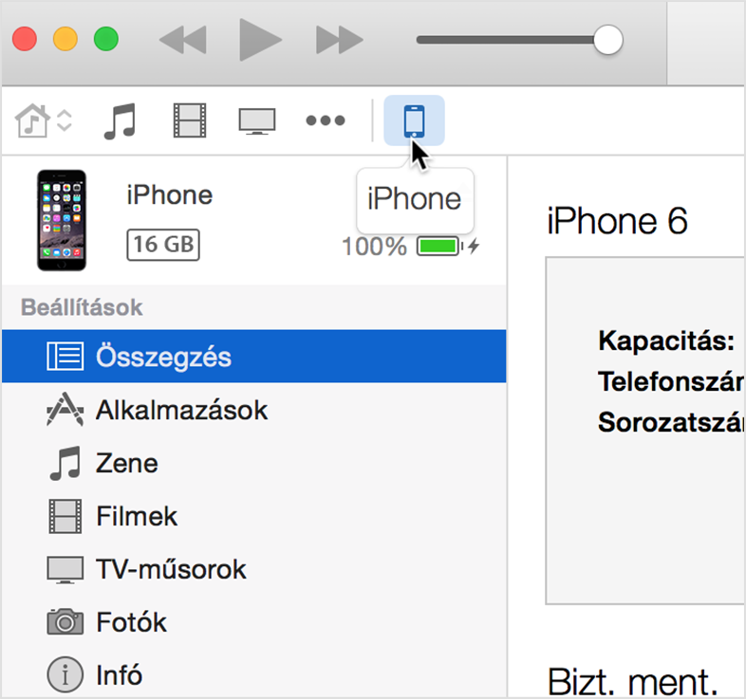Select TV-műsorok in the sidebar
The width and height of the screenshot is (746, 700).
point(171,569)
